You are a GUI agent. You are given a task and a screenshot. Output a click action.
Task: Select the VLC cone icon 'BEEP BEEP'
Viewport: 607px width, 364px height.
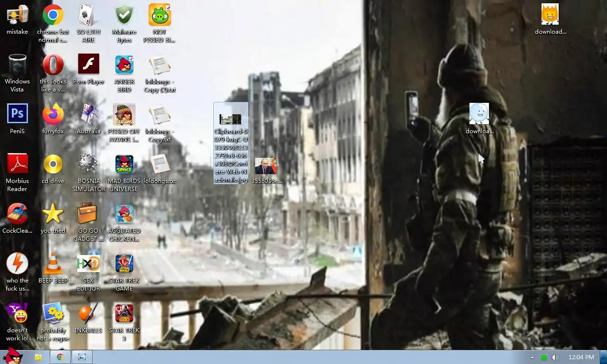[x=53, y=268]
